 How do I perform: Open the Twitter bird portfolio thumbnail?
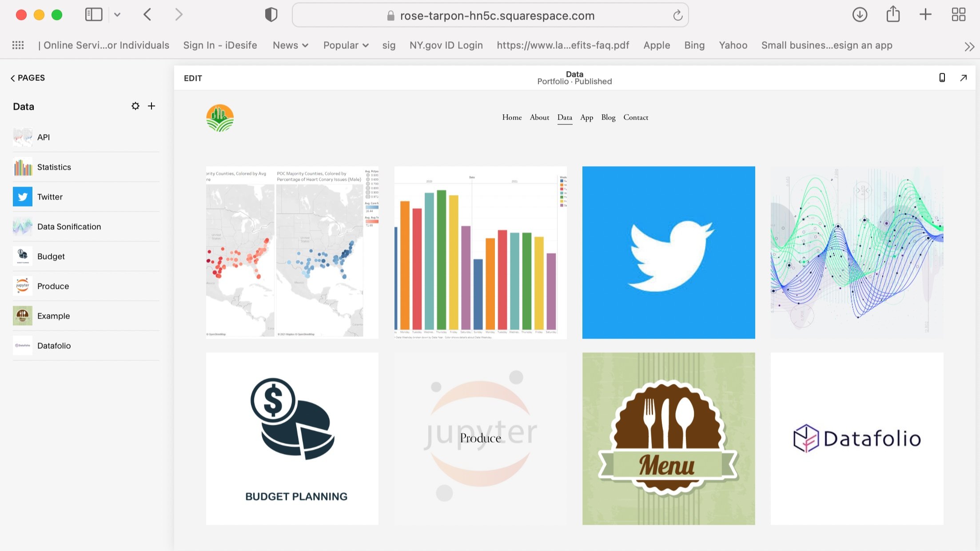point(668,252)
